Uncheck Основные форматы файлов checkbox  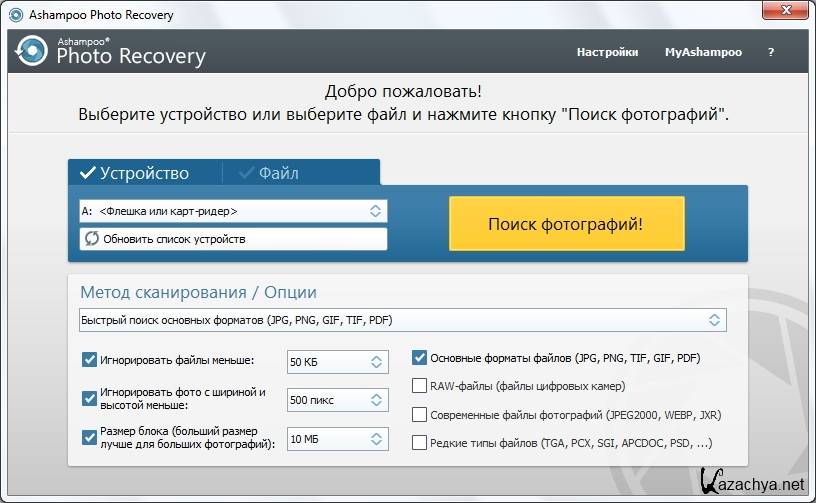pos(420,357)
